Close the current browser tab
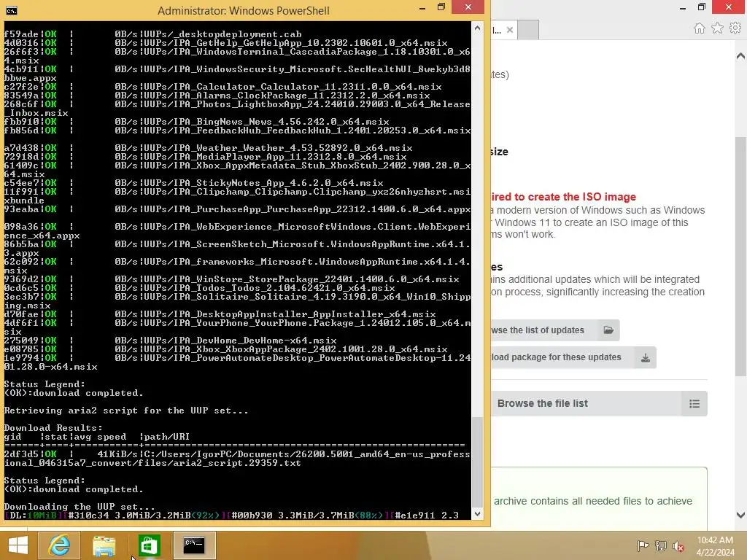747x560 pixels. point(510,30)
